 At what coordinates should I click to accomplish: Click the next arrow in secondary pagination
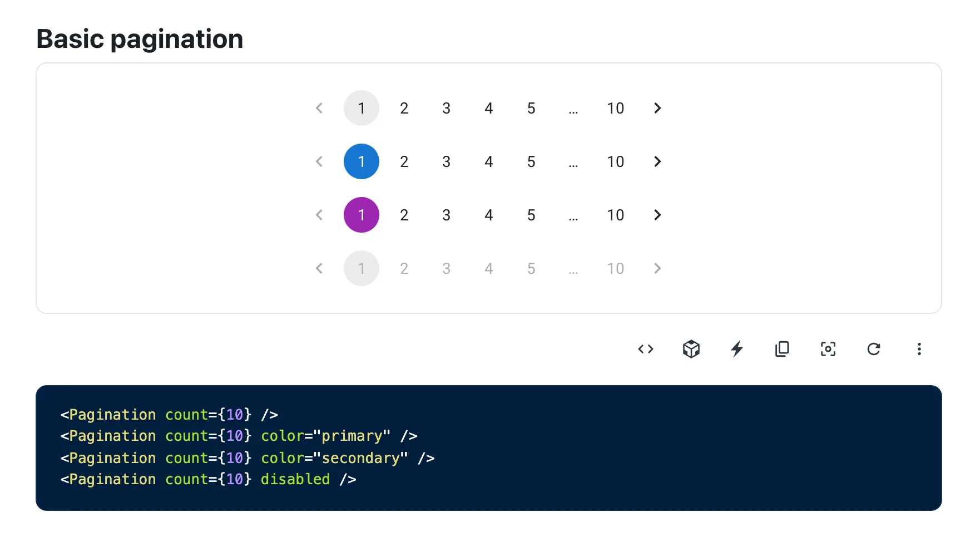657,215
